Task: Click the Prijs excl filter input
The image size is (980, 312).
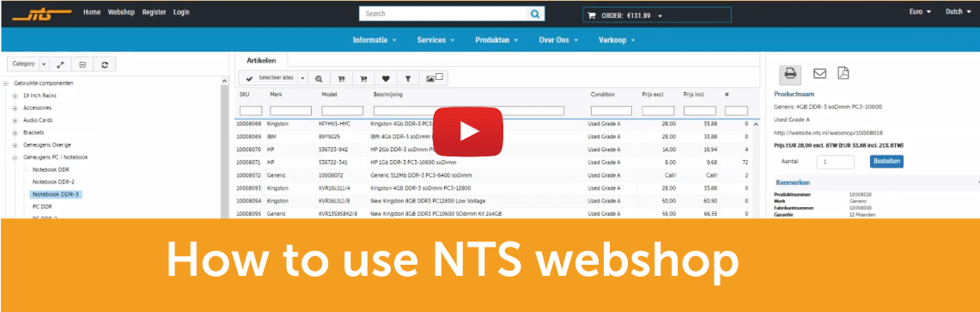Action: pyautogui.click(x=658, y=111)
